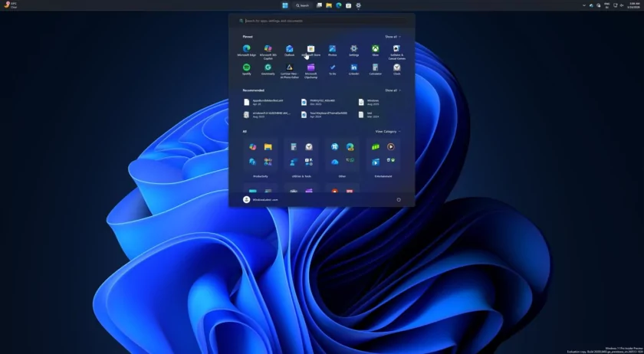The height and width of the screenshot is (354, 644).
Task: Launch the Photos app from pinned
Action: [x=332, y=51]
